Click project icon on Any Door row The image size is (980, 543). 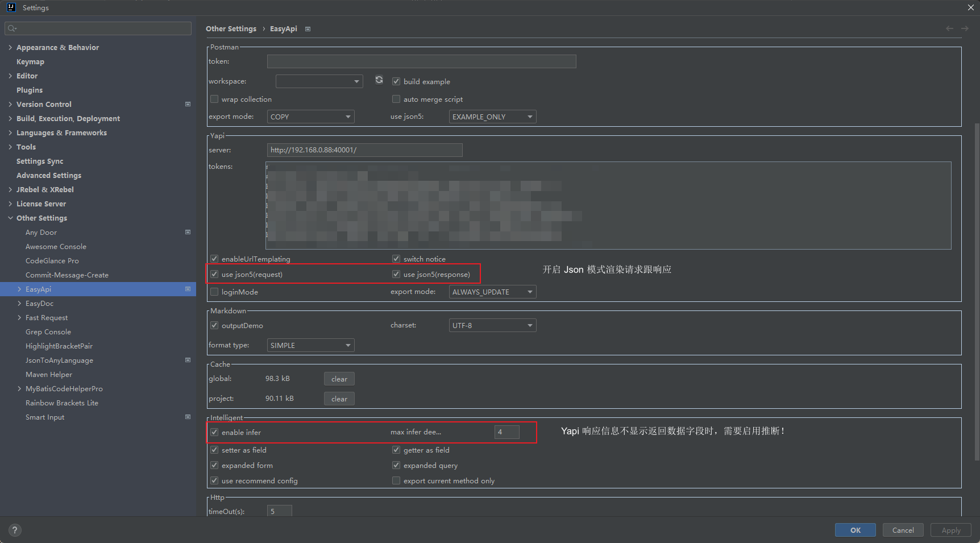(188, 232)
